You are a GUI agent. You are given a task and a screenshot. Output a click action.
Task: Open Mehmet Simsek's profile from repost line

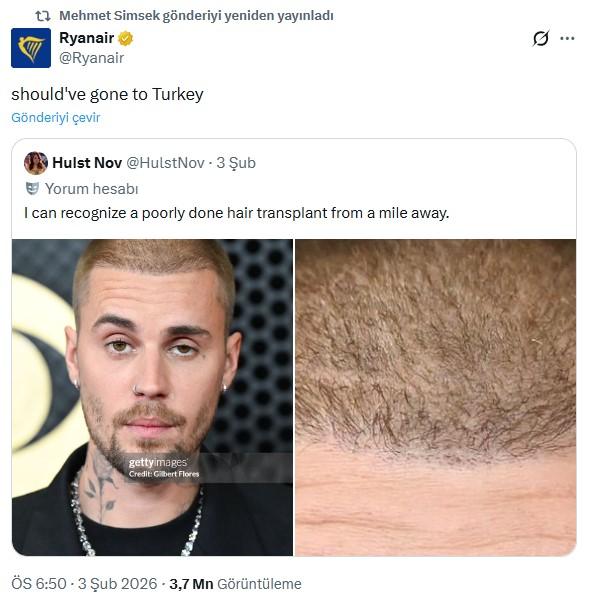point(109,16)
